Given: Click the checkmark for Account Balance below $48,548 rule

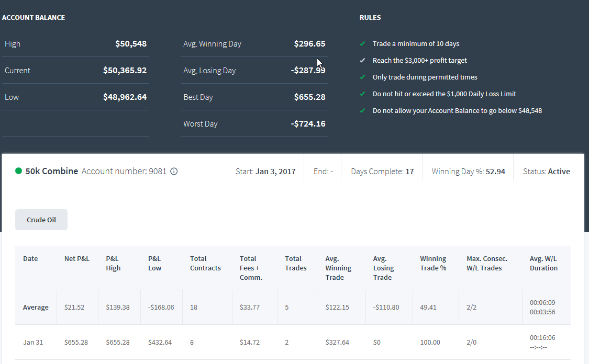Looking at the screenshot, I should pyautogui.click(x=362, y=111).
